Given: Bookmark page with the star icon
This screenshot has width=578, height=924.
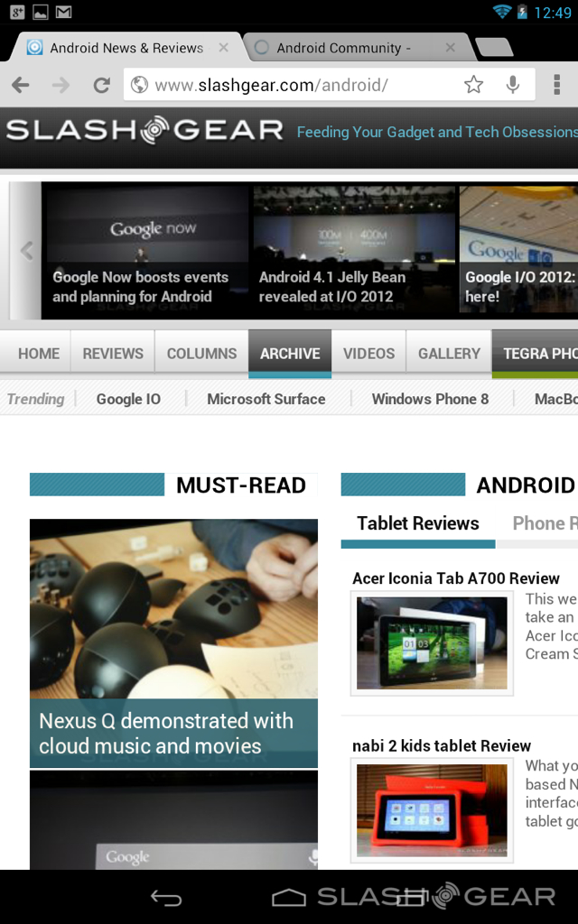Looking at the screenshot, I should click(473, 85).
